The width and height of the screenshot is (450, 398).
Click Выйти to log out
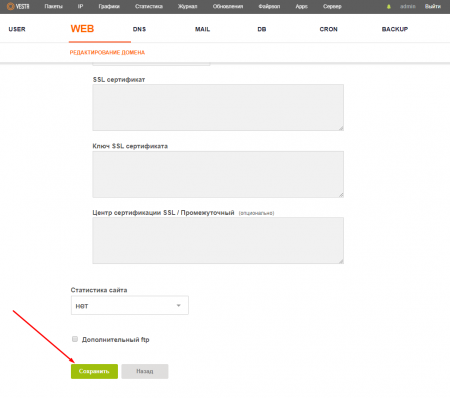click(433, 6)
